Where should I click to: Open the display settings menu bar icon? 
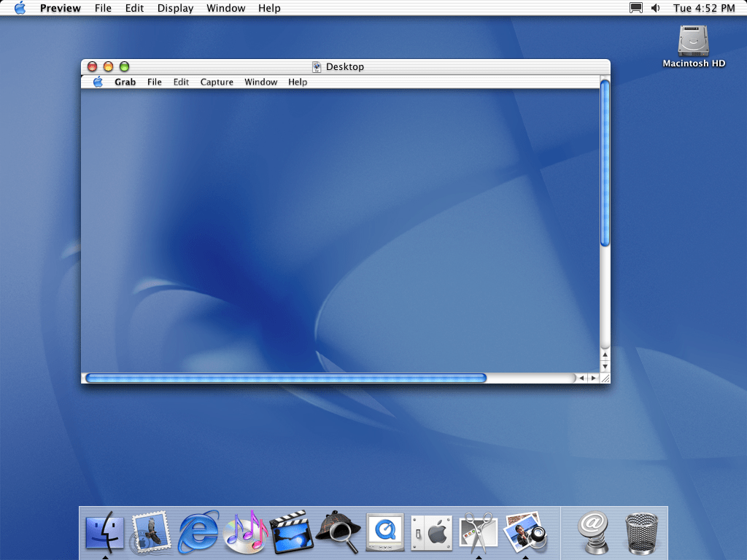click(636, 8)
